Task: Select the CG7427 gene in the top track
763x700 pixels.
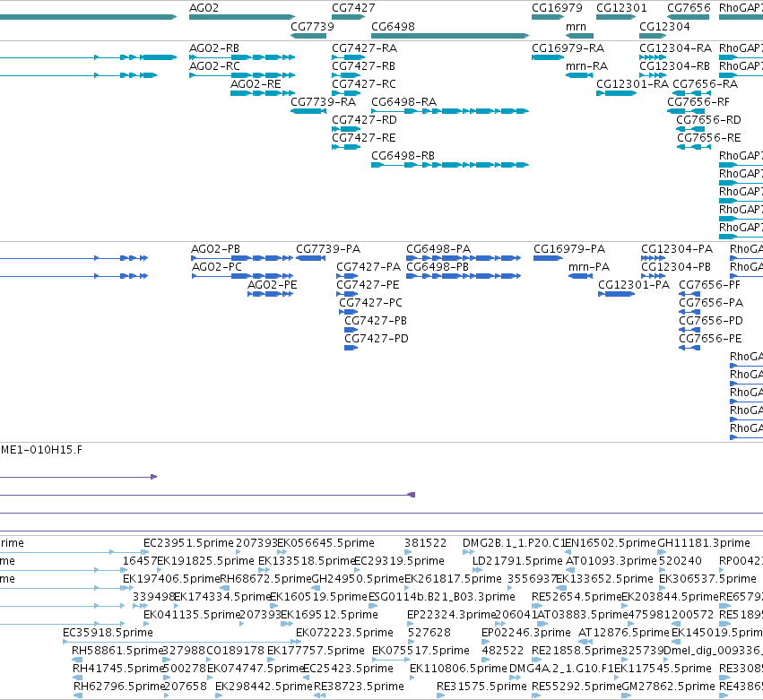Action: 349,17
